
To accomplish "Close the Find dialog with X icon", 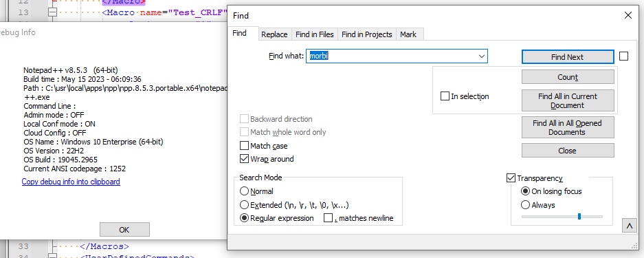I will [x=628, y=16].
